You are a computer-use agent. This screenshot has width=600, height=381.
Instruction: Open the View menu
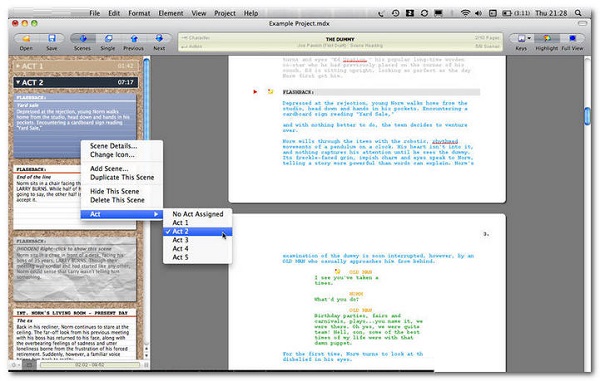click(199, 13)
